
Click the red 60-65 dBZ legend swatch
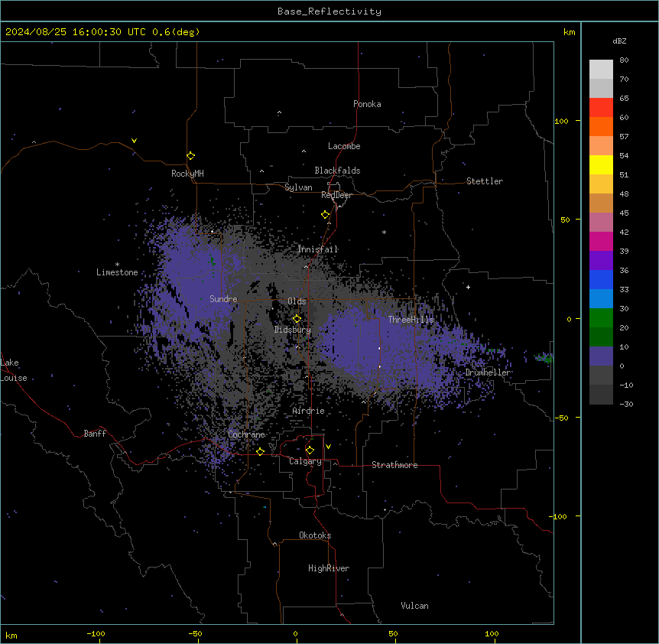(x=601, y=107)
